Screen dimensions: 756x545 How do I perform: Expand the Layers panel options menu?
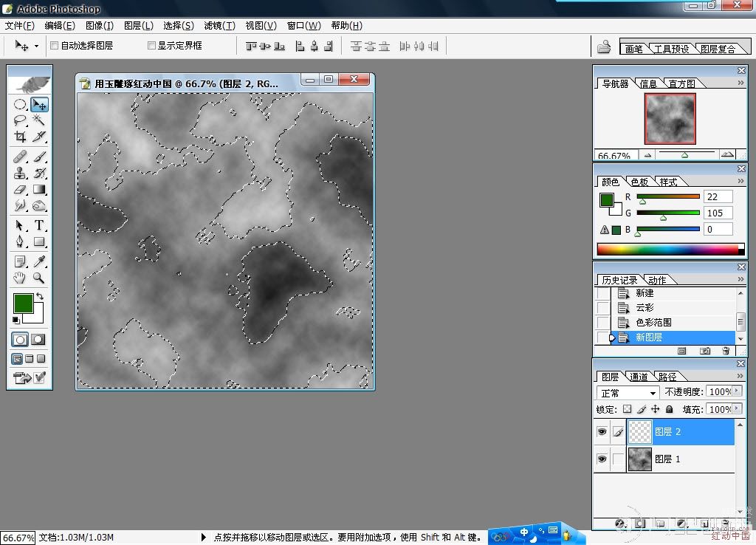pyautogui.click(x=740, y=376)
